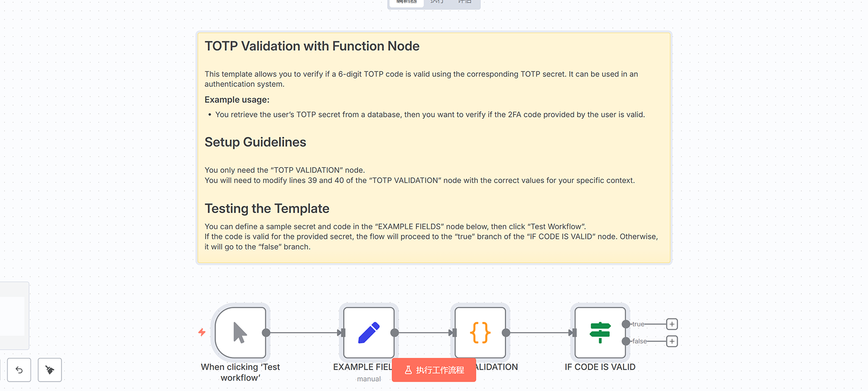The image size is (868, 391).
Task: Switch to the 执行 tab
Action: point(437,2)
